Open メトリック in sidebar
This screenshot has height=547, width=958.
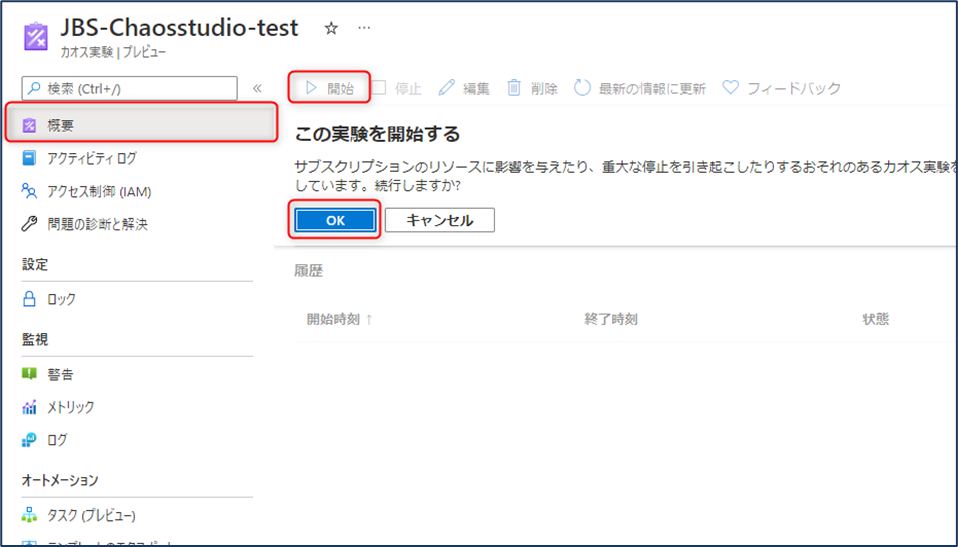point(70,407)
